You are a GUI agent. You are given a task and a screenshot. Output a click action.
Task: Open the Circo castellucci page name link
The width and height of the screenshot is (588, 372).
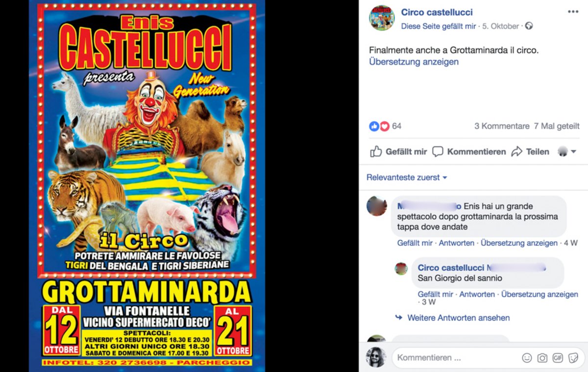437,12
